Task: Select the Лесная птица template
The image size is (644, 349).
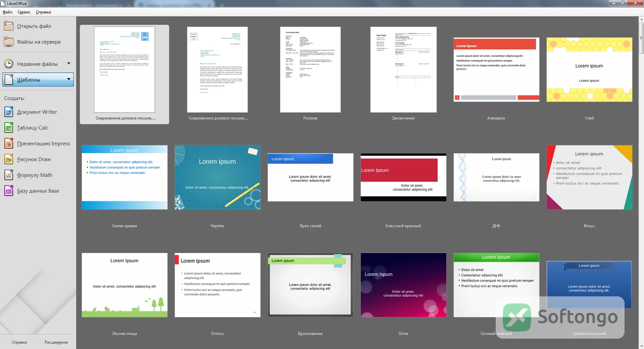Action: coord(124,285)
